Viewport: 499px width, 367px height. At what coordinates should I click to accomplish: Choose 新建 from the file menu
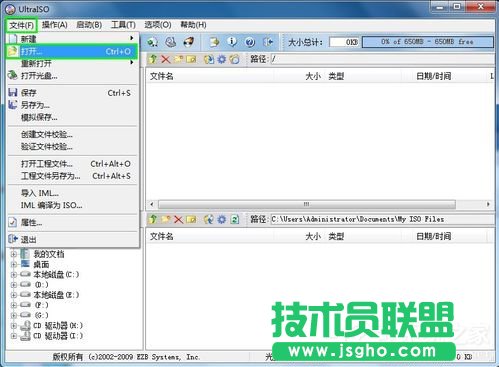[x=72, y=39]
